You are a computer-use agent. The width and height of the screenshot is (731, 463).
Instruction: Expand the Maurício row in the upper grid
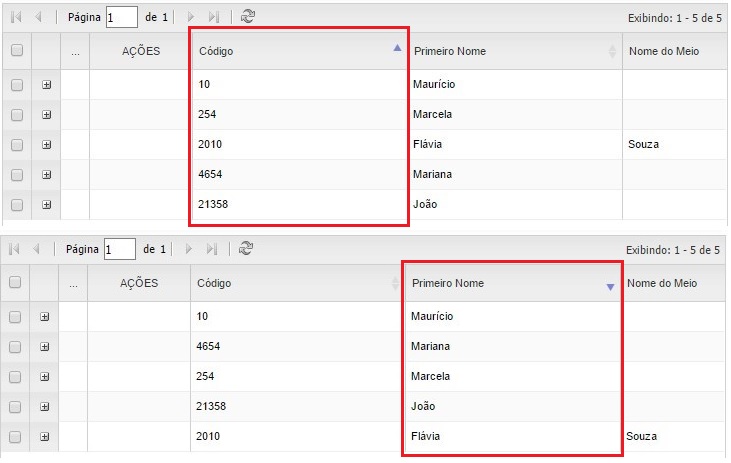46,85
